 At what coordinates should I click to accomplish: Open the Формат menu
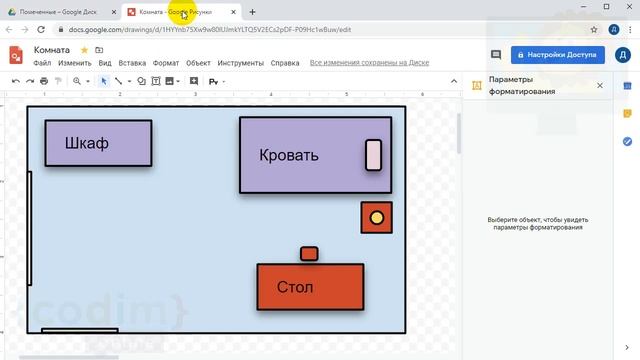166,63
